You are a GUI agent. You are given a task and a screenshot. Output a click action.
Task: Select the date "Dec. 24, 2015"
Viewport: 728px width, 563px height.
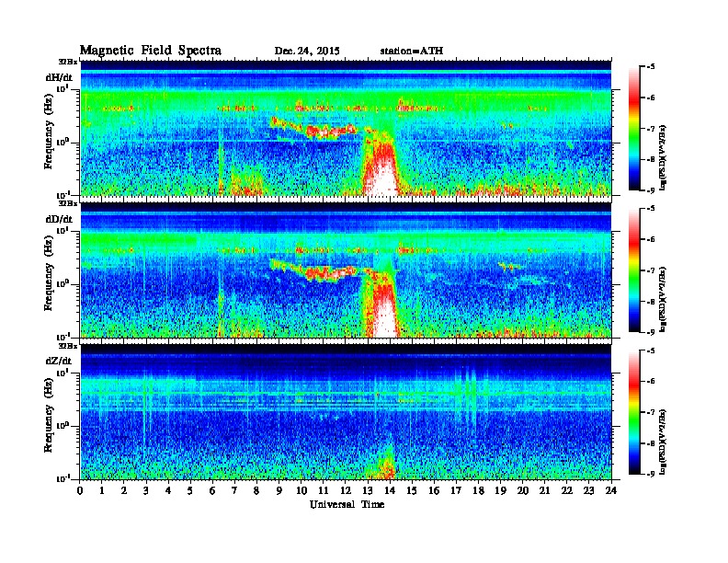(307, 51)
